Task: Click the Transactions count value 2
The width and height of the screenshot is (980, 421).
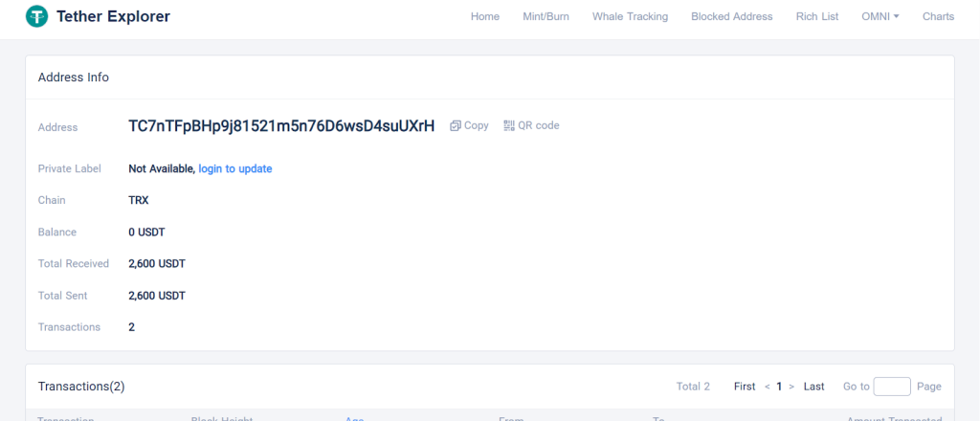Action: (x=131, y=327)
